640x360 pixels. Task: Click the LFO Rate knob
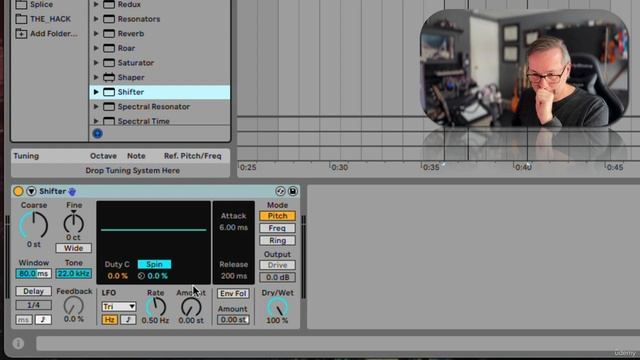coord(156,307)
